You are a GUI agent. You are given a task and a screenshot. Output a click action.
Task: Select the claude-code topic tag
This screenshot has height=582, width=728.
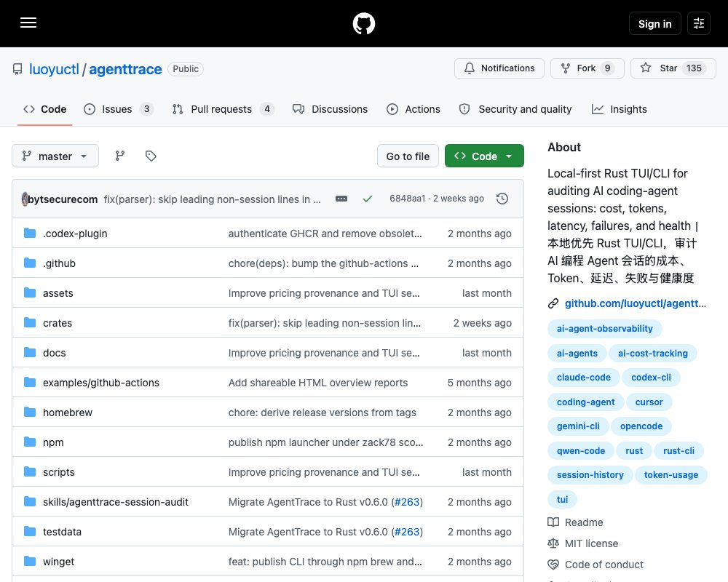coord(584,378)
